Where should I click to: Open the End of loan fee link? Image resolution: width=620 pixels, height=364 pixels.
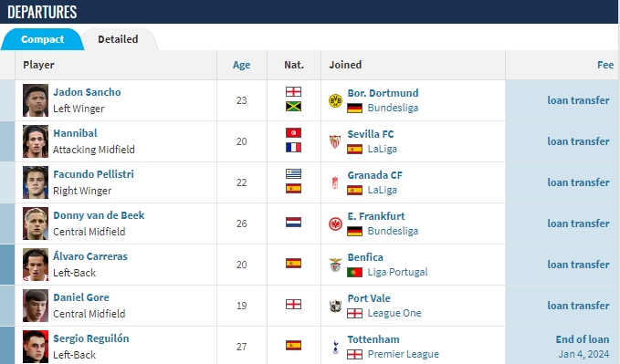pyautogui.click(x=582, y=339)
